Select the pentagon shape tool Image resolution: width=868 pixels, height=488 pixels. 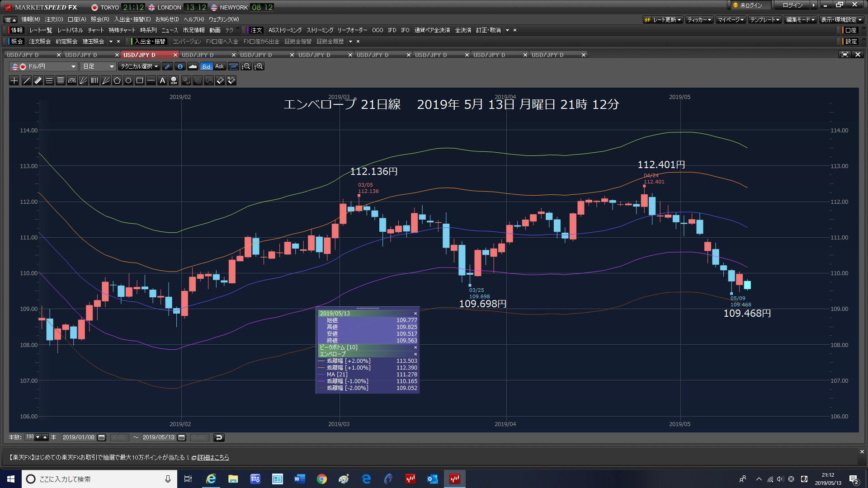tap(117, 80)
